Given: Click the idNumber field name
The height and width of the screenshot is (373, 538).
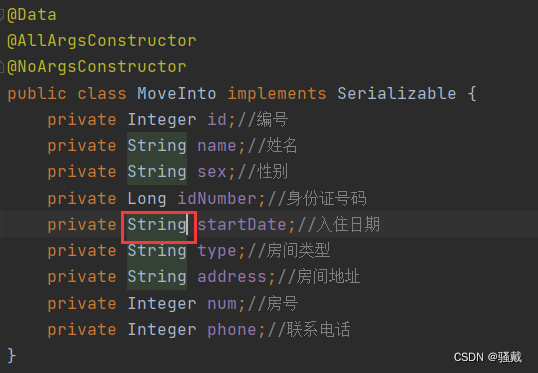Looking at the screenshot, I should coord(217,199).
